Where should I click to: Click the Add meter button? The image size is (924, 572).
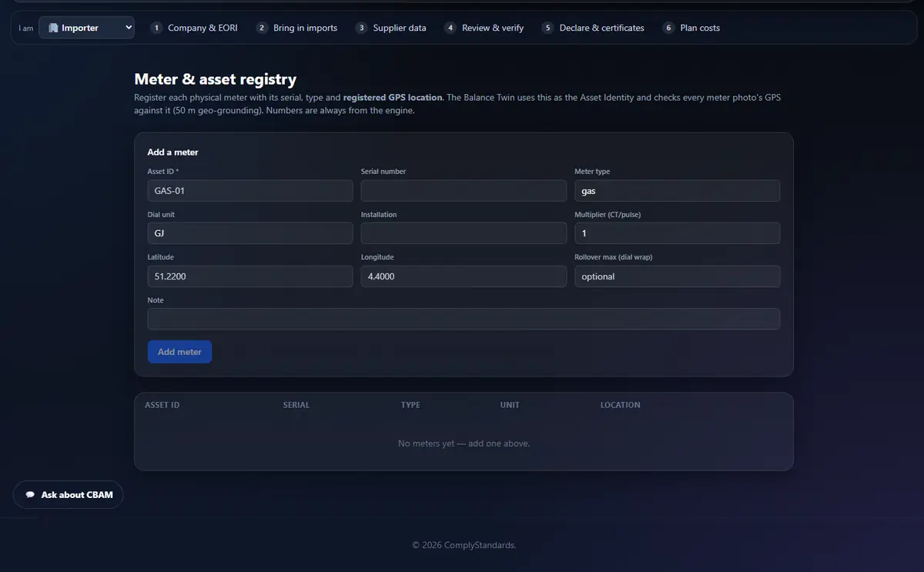pyautogui.click(x=179, y=352)
